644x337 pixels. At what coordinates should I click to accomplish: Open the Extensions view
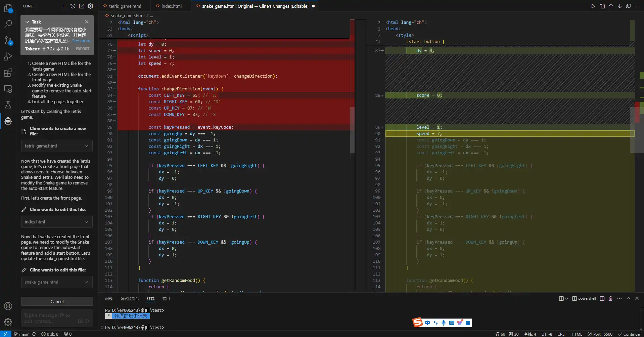[x=8, y=73]
